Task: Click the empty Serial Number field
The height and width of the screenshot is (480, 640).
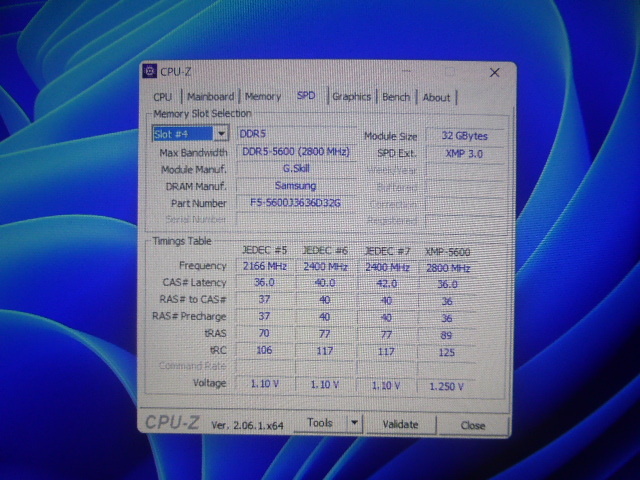Action: click(296, 220)
